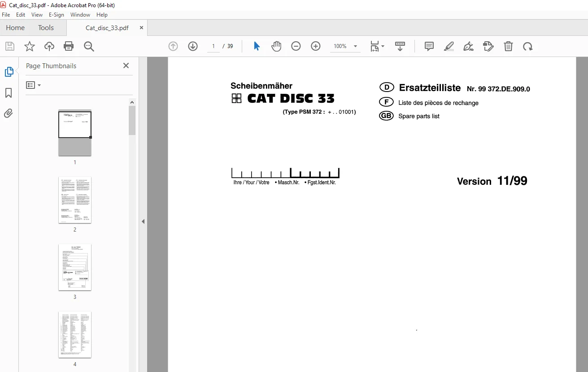Open the Find text magnifier tool
588x372 pixels.
point(89,46)
